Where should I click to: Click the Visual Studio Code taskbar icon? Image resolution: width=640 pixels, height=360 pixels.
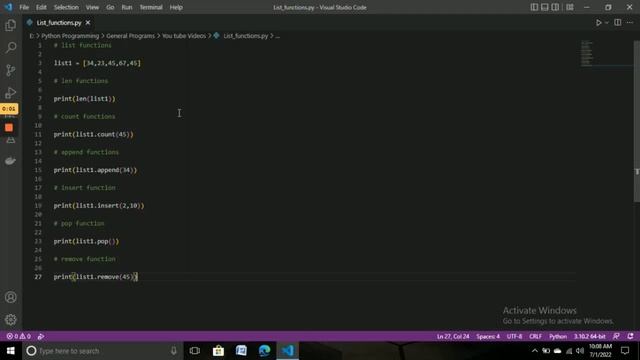tap(288, 351)
